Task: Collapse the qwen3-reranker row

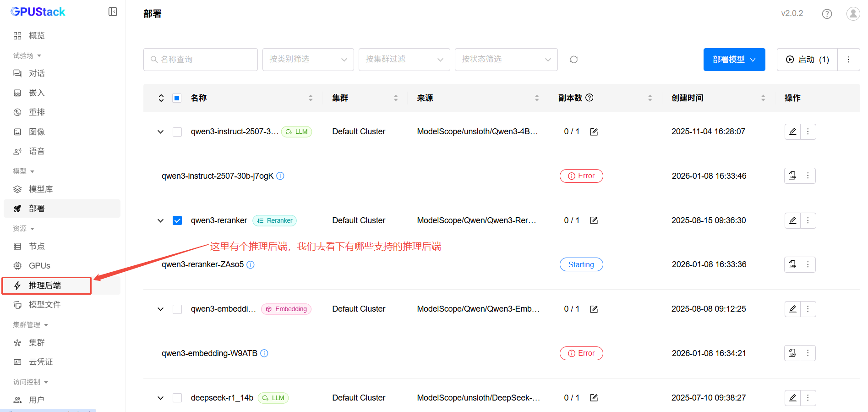Action: (161, 220)
